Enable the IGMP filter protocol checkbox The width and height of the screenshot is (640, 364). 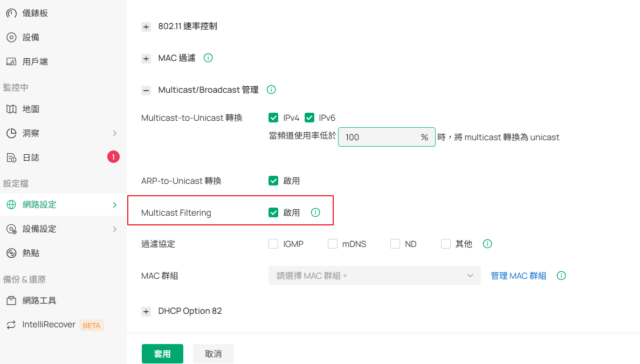(x=273, y=244)
